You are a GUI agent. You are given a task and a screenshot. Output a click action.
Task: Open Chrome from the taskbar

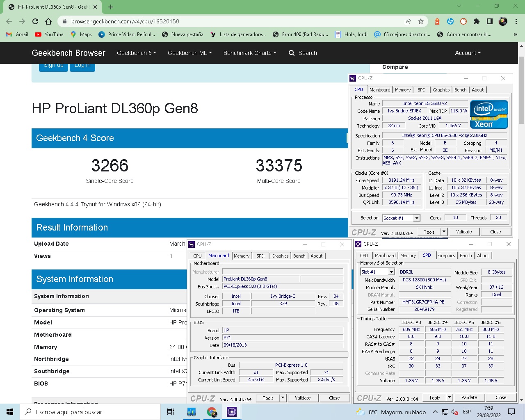(x=212, y=412)
